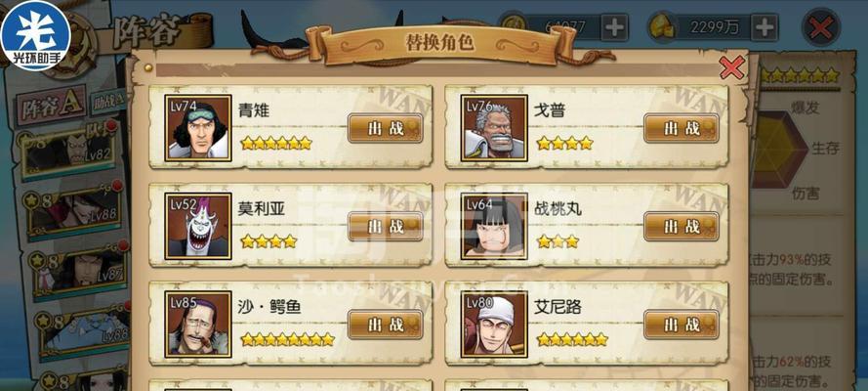Choose 出战 for 艾尼路
Screen dimensions: 868x391
point(681,325)
